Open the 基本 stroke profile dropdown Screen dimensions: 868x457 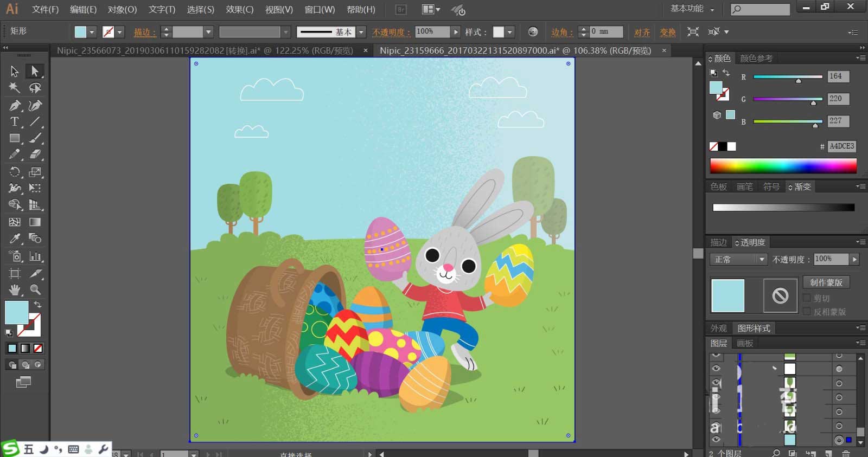coord(361,32)
